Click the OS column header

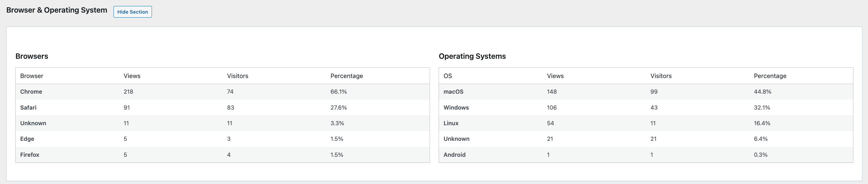pos(448,76)
